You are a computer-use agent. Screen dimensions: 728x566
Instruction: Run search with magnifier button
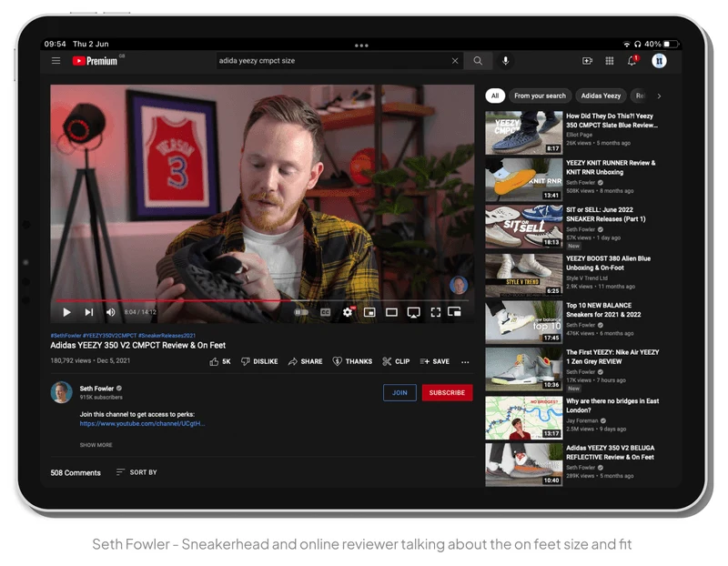[x=478, y=61]
